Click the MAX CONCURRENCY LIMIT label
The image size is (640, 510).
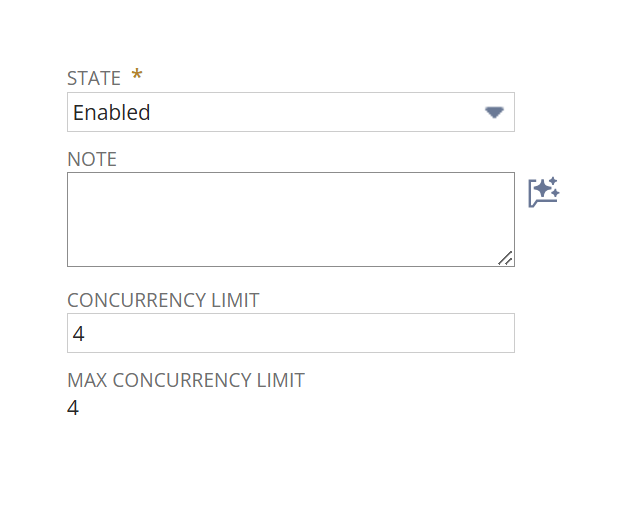[186, 380]
